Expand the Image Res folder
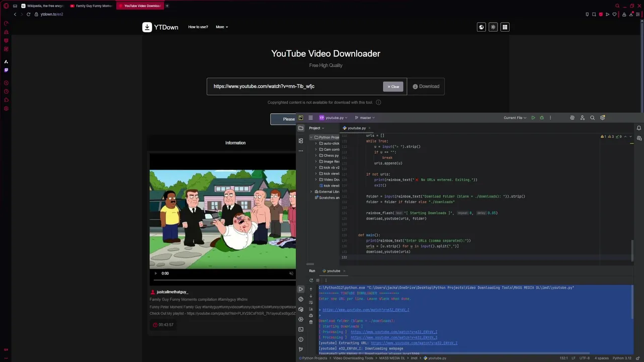644x362 pixels. tap(316, 161)
